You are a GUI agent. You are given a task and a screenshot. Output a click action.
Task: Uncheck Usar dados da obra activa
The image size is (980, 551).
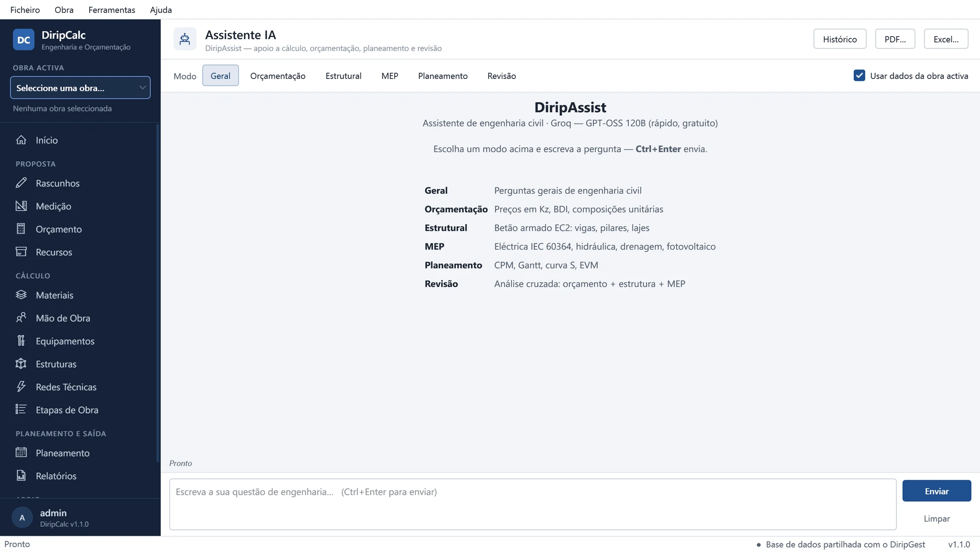859,76
